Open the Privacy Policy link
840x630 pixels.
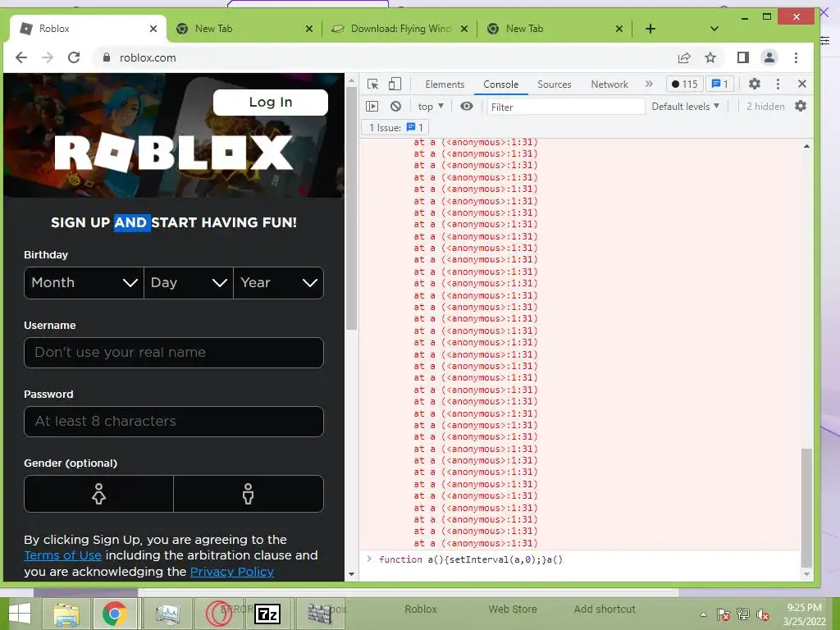click(x=232, y=572)
